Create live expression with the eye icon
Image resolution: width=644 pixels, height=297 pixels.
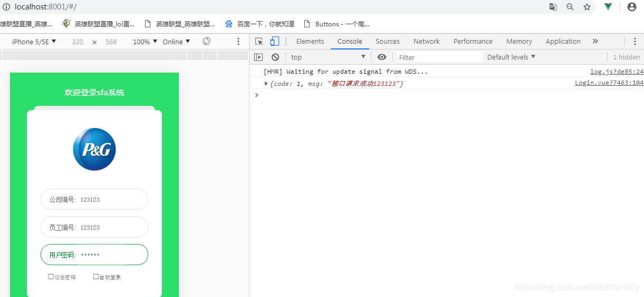(382, 57)
